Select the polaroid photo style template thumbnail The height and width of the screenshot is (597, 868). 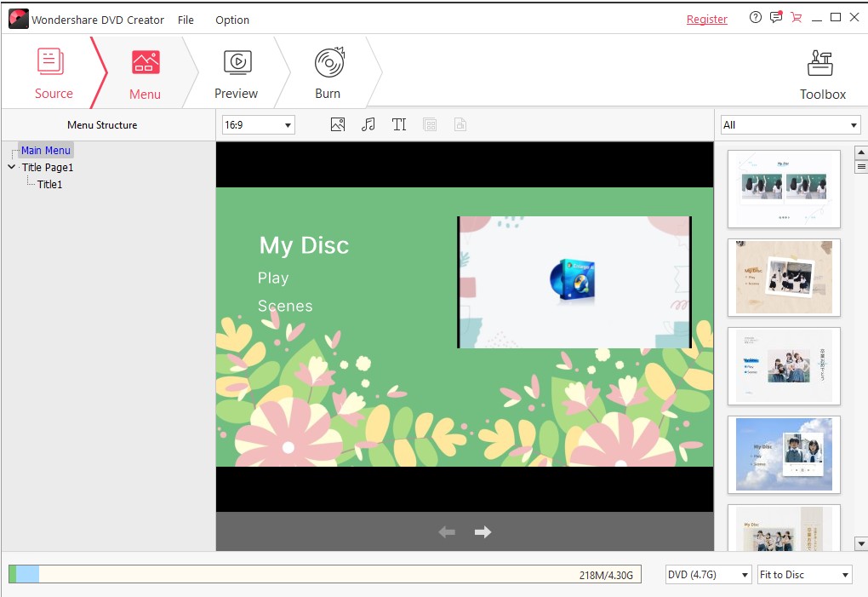point(783,278)
